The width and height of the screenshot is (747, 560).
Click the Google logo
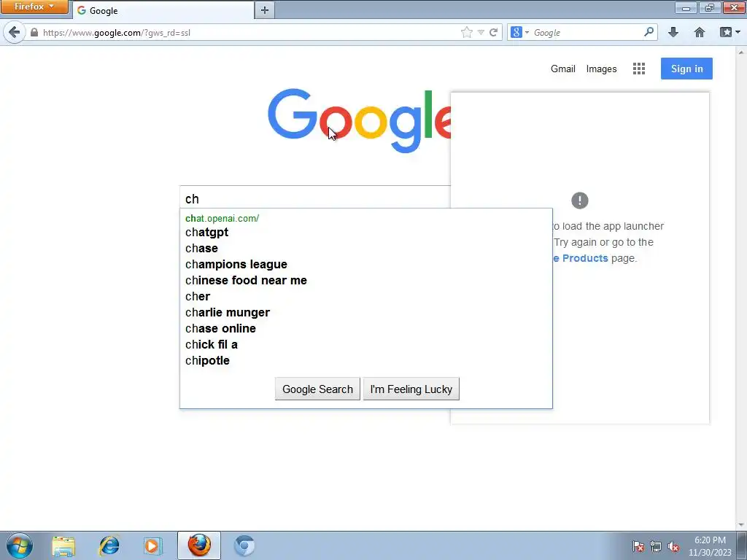[x=359, y=120]
